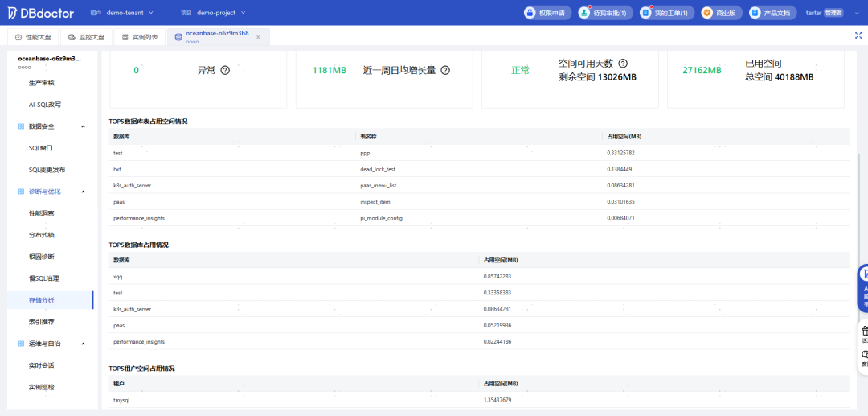Viewport: 868px width, 416px height.
Task: Click the dead_lock_test table name cell
Action: (x=378, y=169)
